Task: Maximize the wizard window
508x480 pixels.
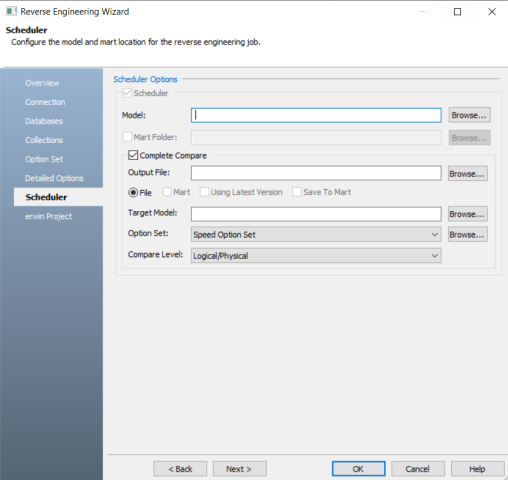Action: click(x=458, y=12)
